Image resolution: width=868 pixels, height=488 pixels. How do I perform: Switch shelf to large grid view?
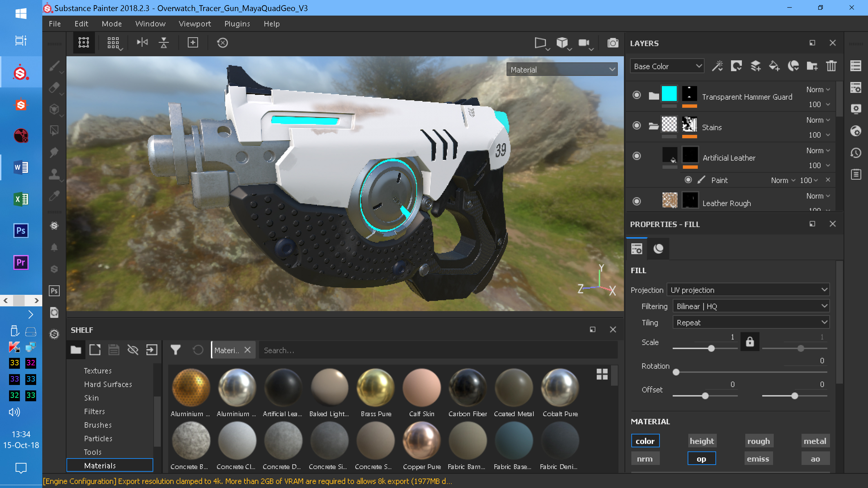click(602, 374)
